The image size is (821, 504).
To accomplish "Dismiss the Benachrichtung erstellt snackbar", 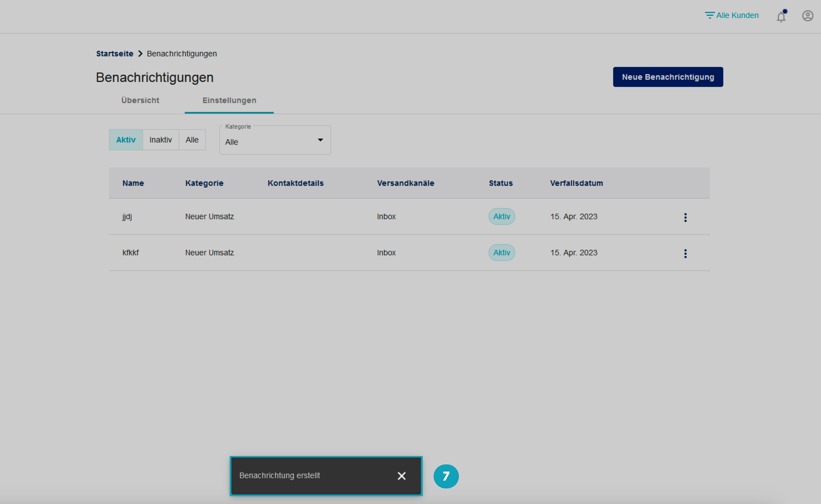I will [402, 476].
